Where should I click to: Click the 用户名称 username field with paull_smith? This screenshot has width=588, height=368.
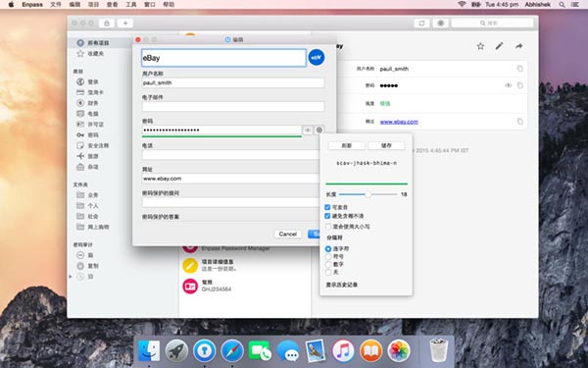233,83
